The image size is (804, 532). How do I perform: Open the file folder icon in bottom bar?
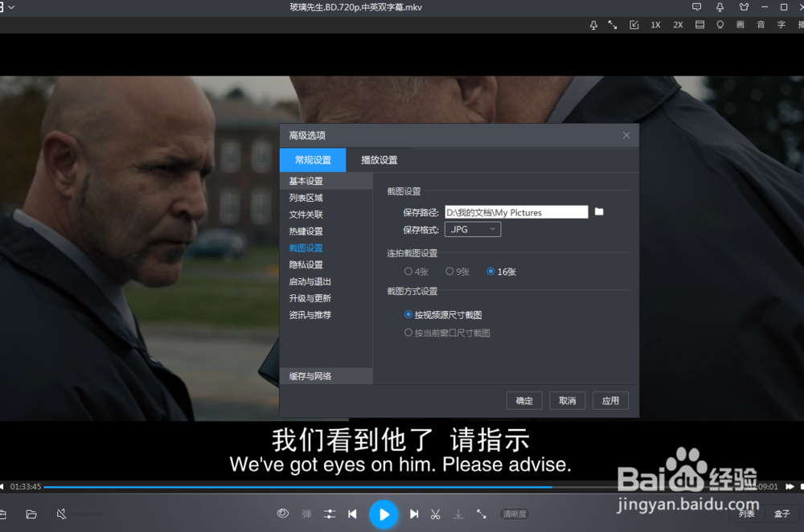31,514
